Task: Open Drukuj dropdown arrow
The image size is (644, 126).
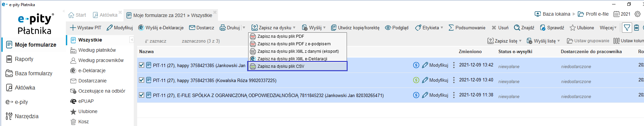Action: pos(244,28)
